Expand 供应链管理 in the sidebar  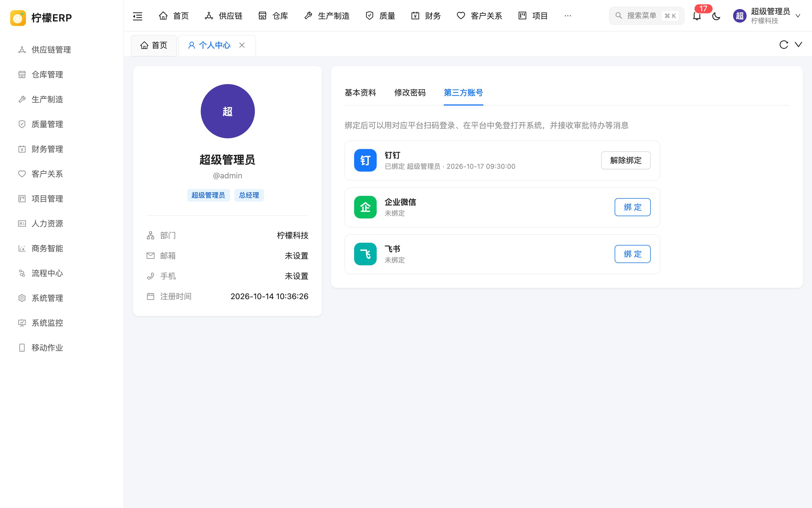point(62,50)
